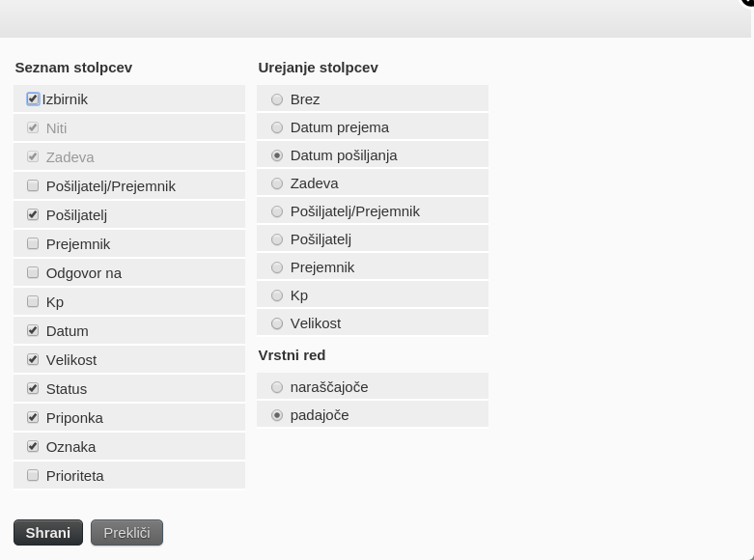This screenshot has width=754, height=560.
Task: Uncheck the Priponka column checkbox
Action: coord(33,417)
